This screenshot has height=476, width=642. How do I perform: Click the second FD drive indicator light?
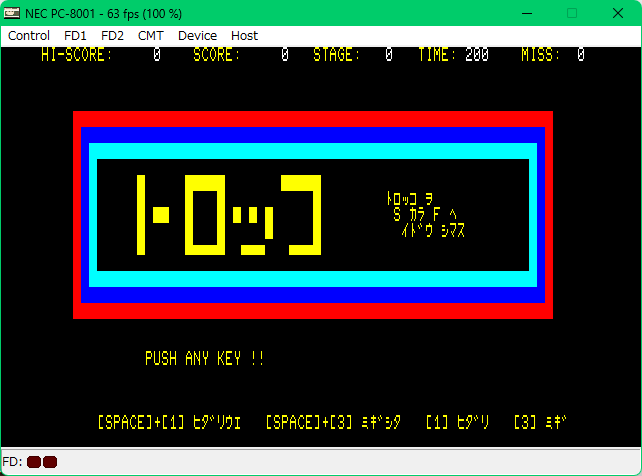(x=50, y=462)
